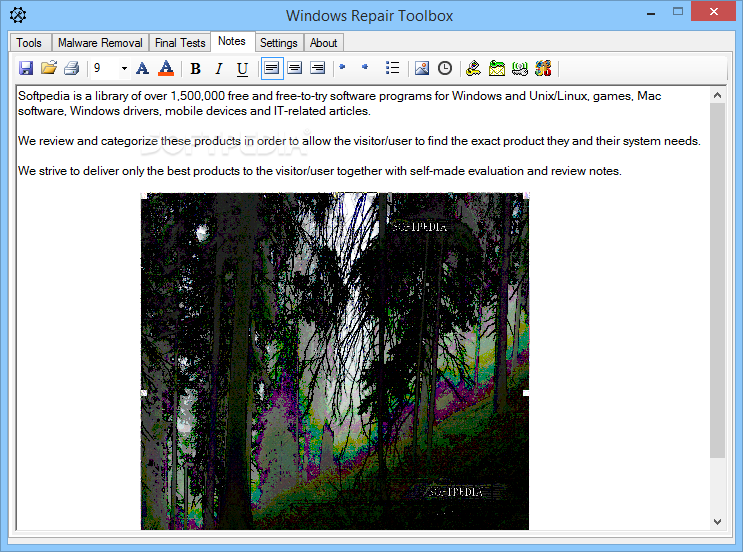Toggle bold formatting
Screen dimensions: 743x552
coord(195,69)
